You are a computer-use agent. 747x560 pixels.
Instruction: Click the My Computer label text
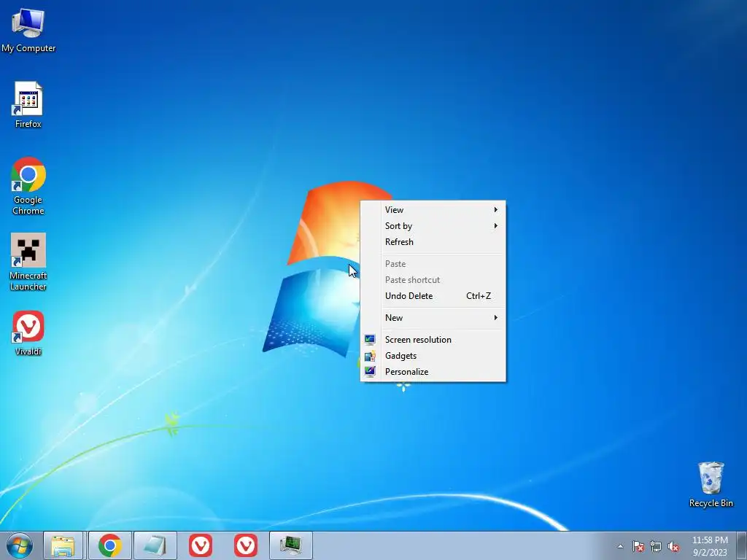click(x=28, y=48)
